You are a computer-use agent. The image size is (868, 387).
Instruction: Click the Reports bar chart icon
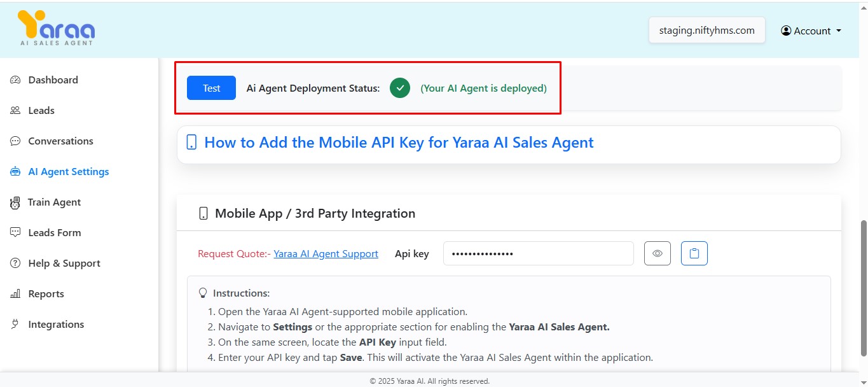point(15,293)
